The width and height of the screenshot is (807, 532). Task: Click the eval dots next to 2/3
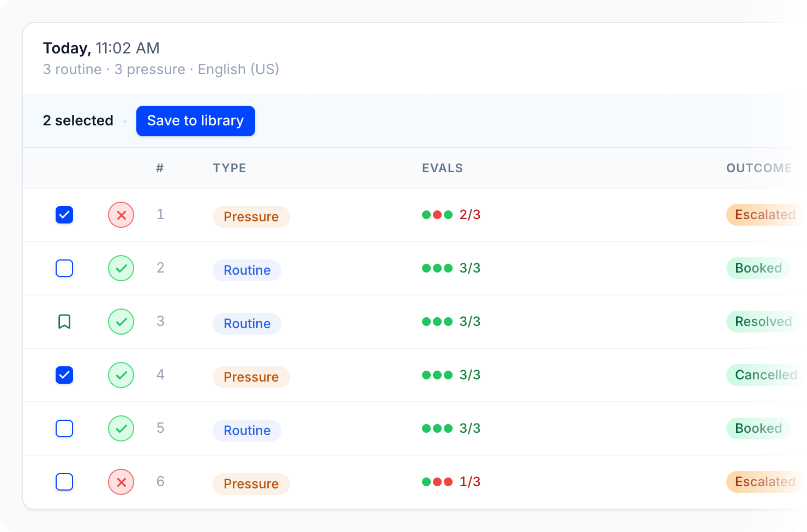click(437, 215)
